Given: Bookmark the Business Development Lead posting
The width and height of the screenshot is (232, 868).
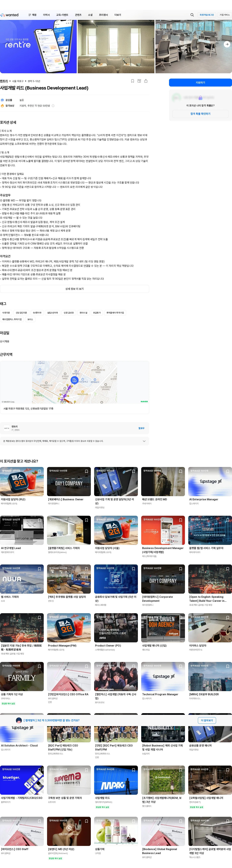Looking at the screenshot, I should pyautogui.click(x=133, y=81).
